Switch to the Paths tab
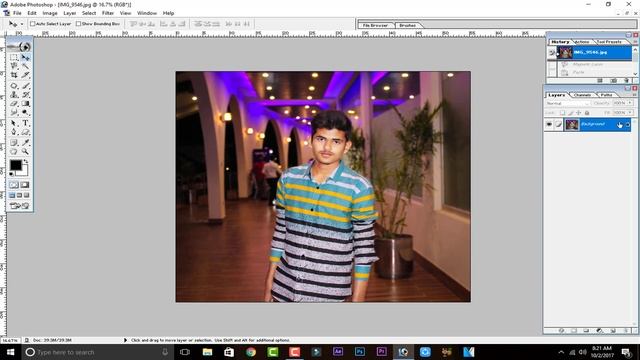The width and height of the screenshot is (640, 360). point(606,95)
